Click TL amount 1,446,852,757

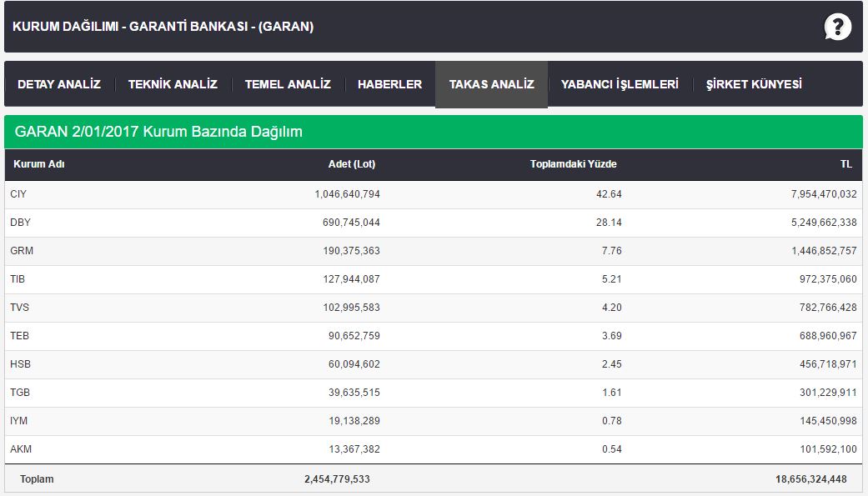(824, 251)
